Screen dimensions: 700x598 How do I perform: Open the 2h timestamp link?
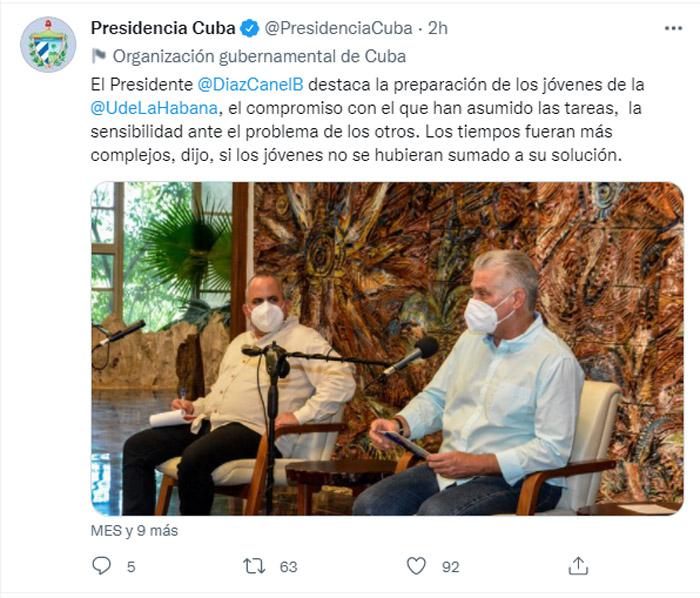438,28
